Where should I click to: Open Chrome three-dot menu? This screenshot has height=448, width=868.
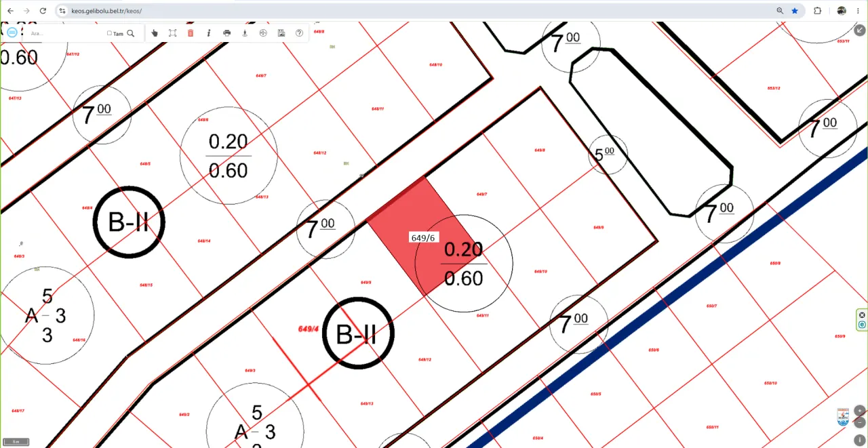(859, 11)
